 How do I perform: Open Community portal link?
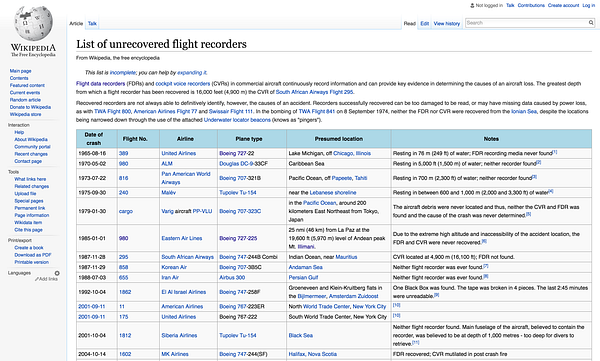click(x=33, y=147)
